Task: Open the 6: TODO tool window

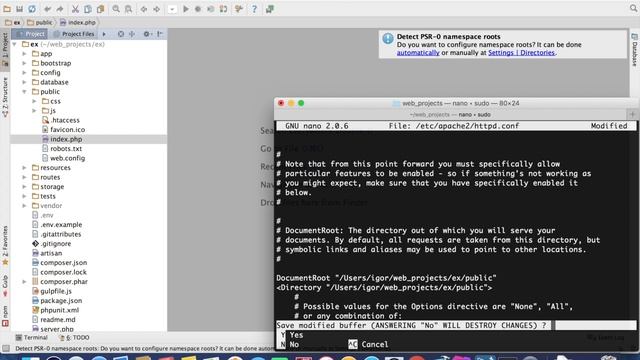Action: (x=74, y=338)
